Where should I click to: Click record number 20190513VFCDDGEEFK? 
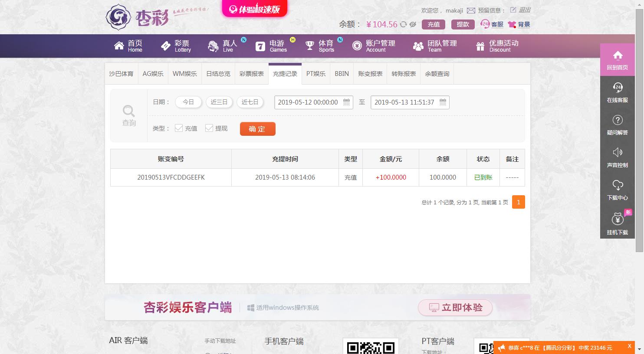[171, 177]
